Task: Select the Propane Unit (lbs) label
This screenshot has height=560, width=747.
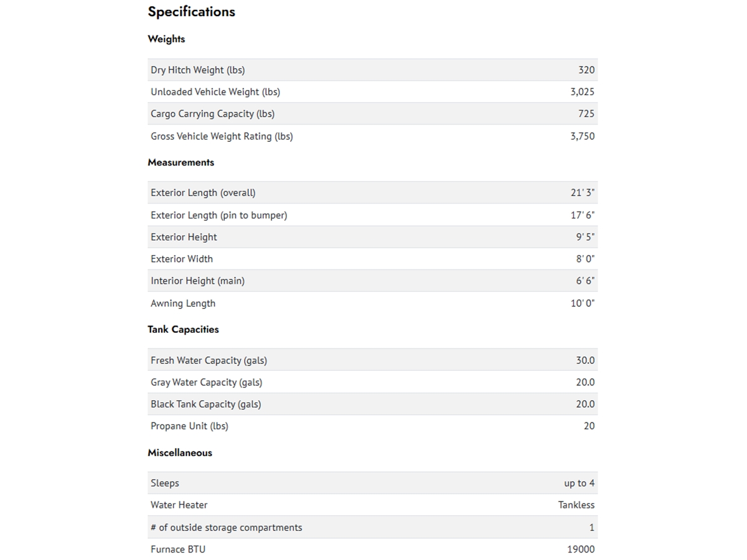Action: [189, 426]
